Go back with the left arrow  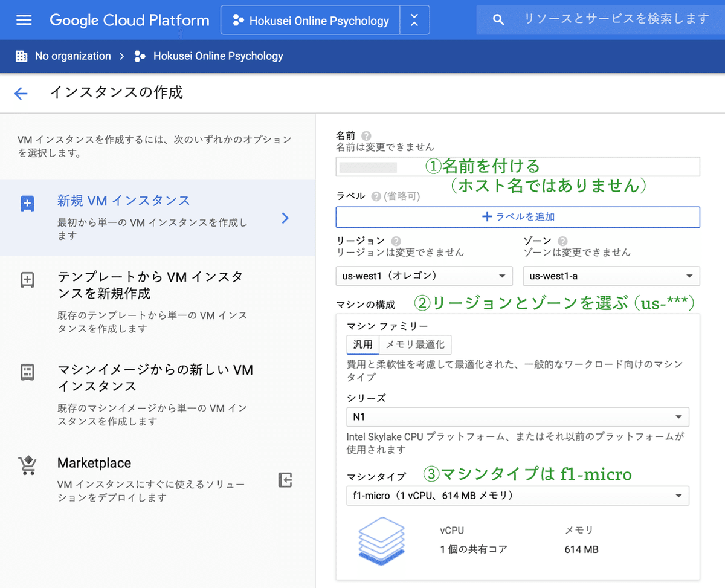tap(21, 93)
